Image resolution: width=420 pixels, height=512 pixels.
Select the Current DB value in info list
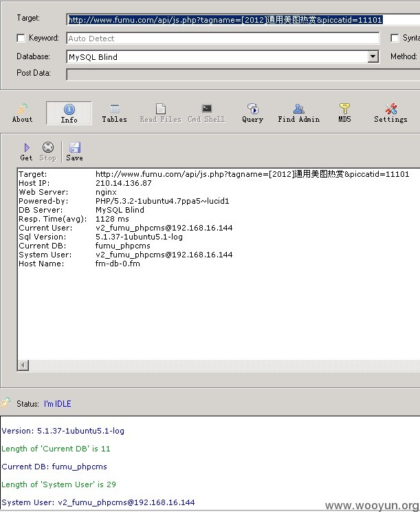click(123, 246)
